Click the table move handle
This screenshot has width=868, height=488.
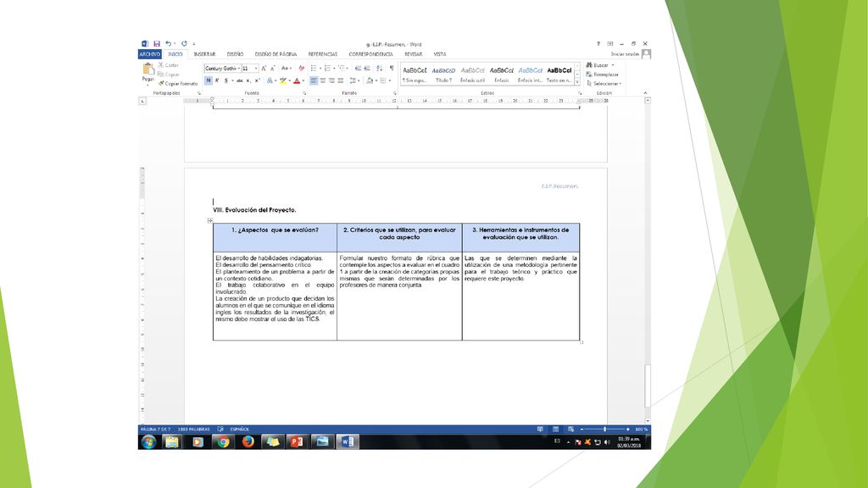[210, 220]
